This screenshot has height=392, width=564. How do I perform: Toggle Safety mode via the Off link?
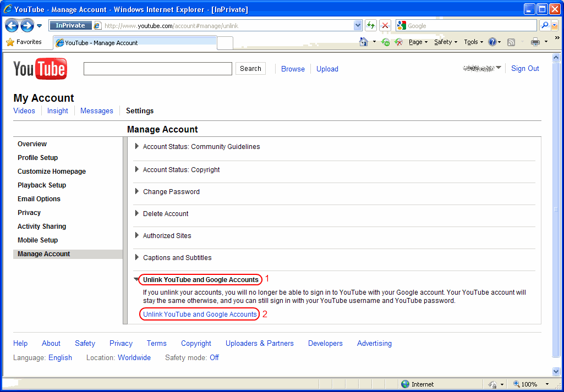pos(214,357)
